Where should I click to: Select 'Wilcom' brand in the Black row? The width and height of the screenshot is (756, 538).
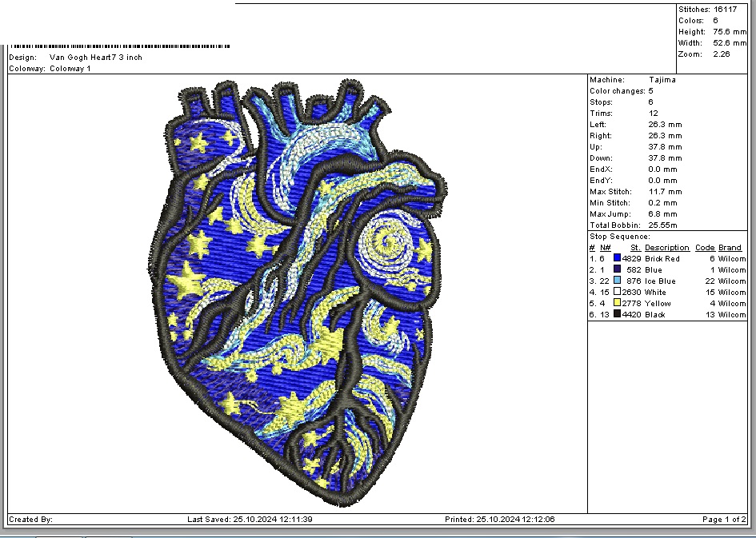[x=731, y=314]
